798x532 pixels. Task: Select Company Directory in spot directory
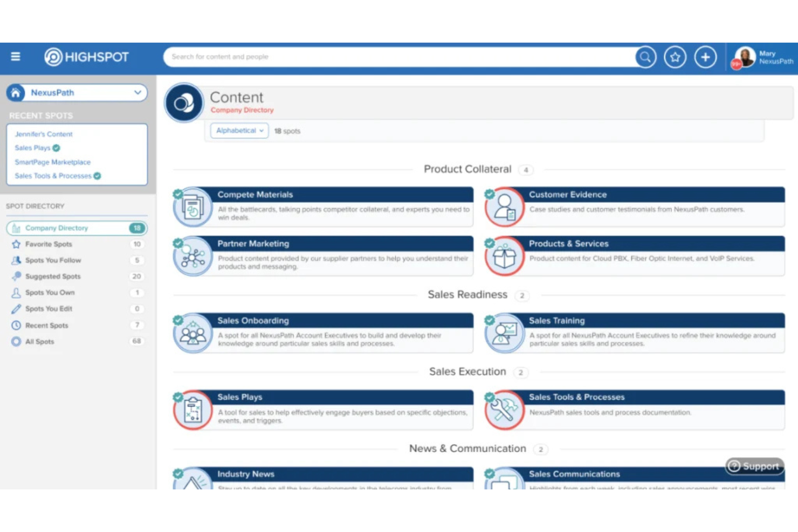pyautogui.click(x=77, y=228)
